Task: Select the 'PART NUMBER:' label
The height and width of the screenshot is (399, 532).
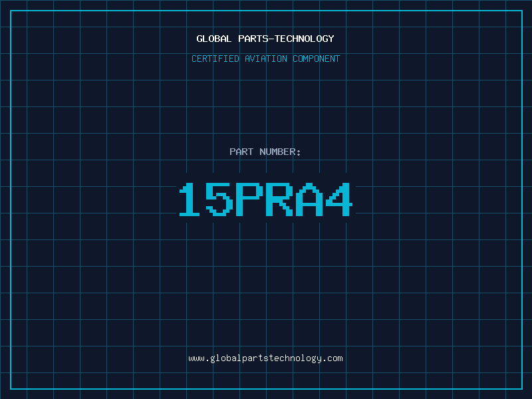Action: point(265,152)
